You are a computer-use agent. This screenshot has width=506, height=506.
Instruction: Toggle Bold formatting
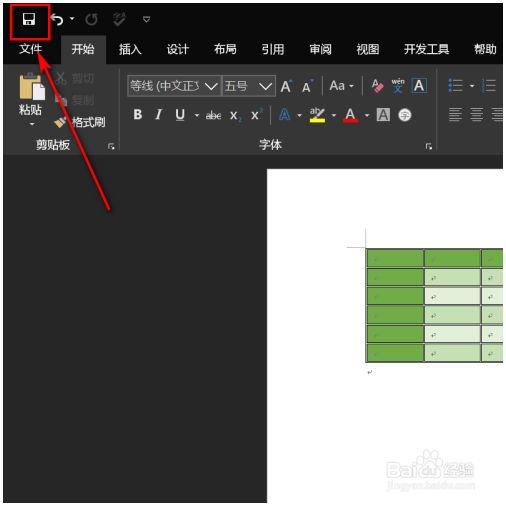coord(137,115)
